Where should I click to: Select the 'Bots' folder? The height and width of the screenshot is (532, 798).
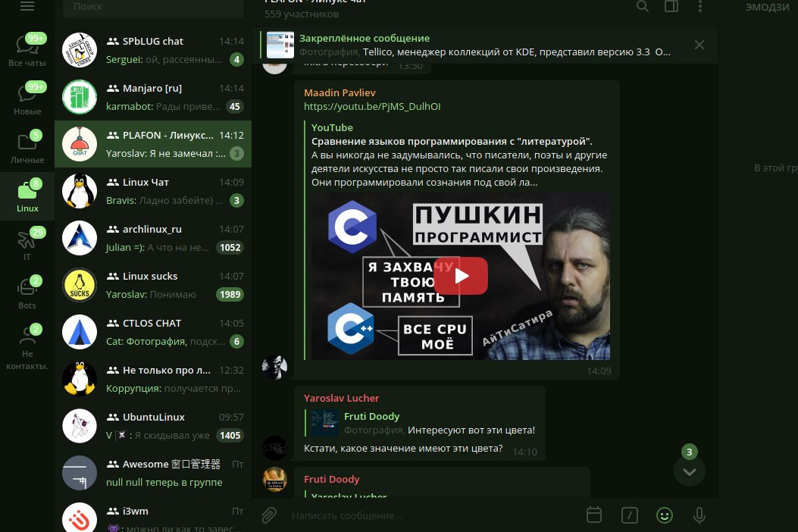(x=27, y=293)
